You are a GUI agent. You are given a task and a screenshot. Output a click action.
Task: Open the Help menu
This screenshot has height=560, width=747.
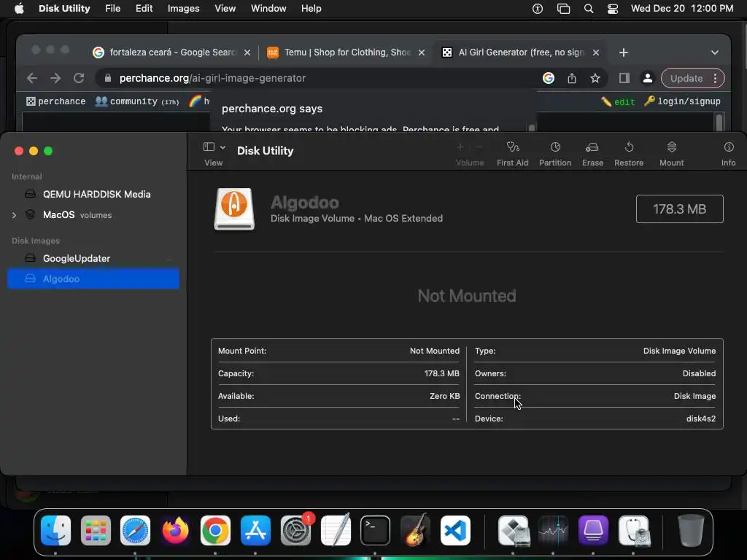coord(311,9)
